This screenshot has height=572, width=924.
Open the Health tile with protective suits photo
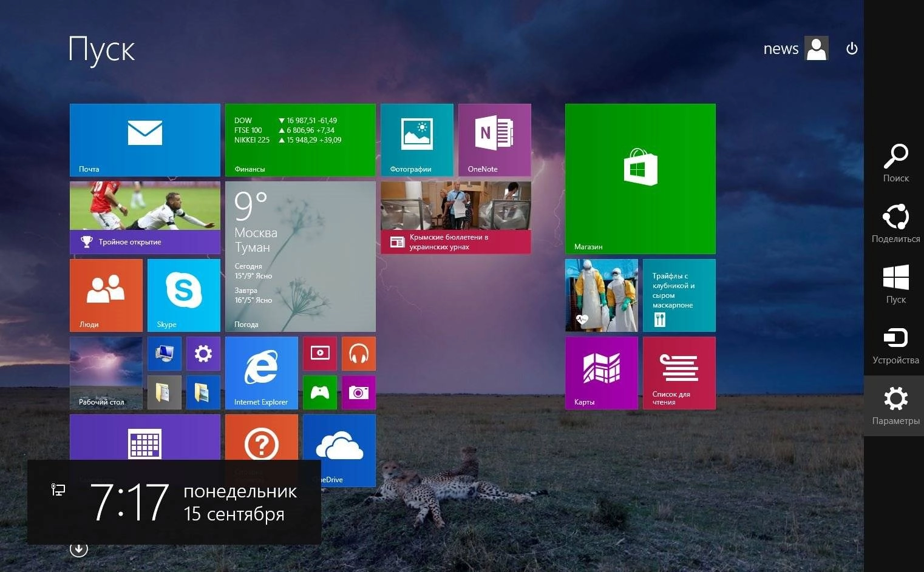[602, 295]
